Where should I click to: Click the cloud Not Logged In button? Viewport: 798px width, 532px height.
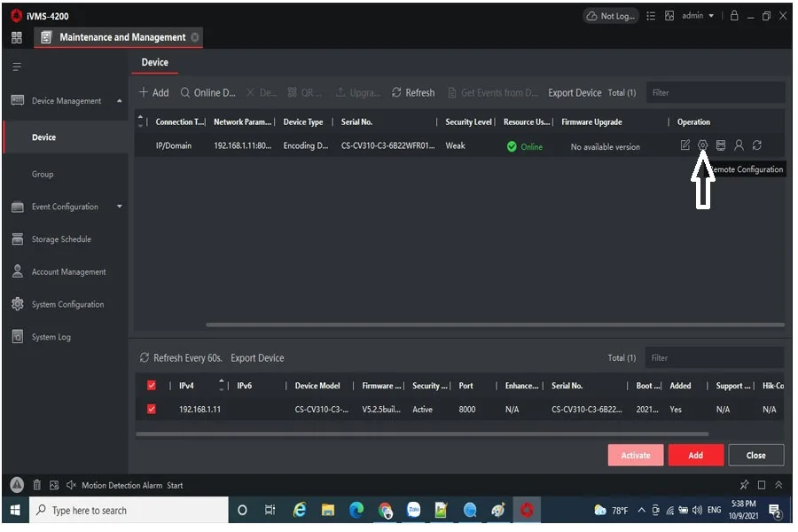(x=611, y=16)
